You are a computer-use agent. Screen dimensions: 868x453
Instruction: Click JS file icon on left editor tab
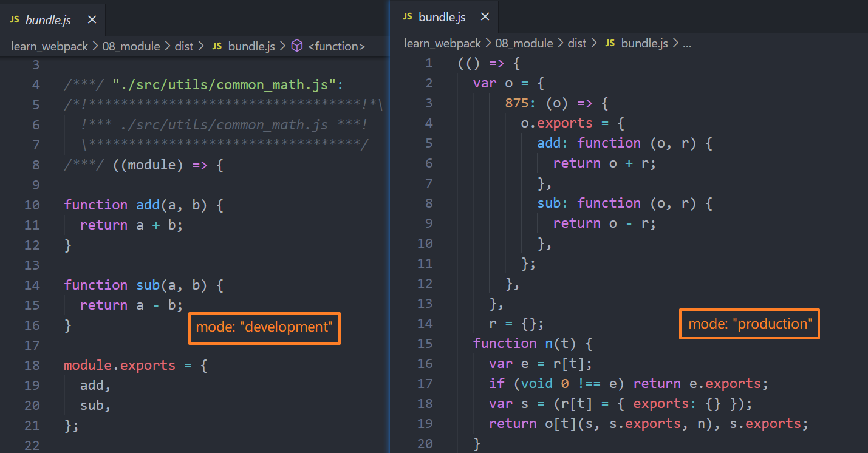(15, 20)
